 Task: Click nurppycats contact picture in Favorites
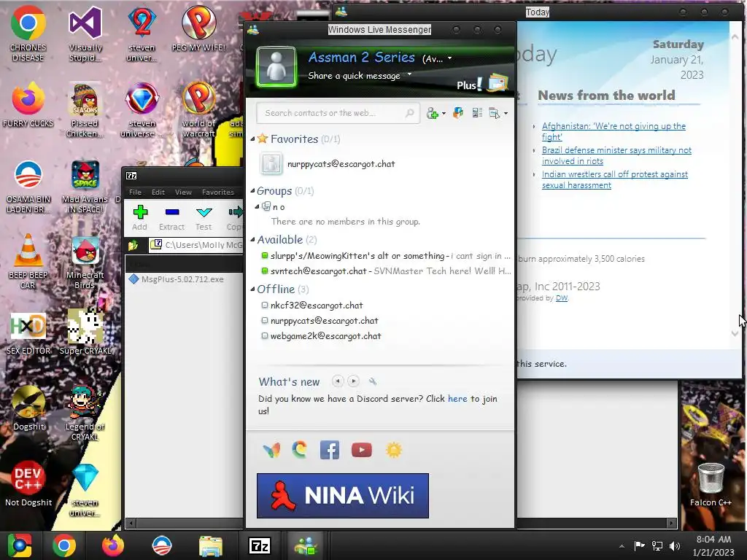tap(271, 163)
